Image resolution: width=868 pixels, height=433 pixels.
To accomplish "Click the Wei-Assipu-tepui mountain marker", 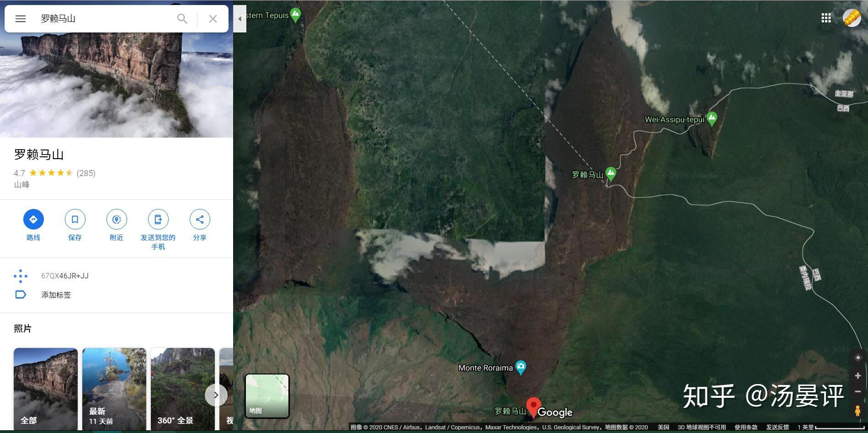I will [x=712, y=119].
